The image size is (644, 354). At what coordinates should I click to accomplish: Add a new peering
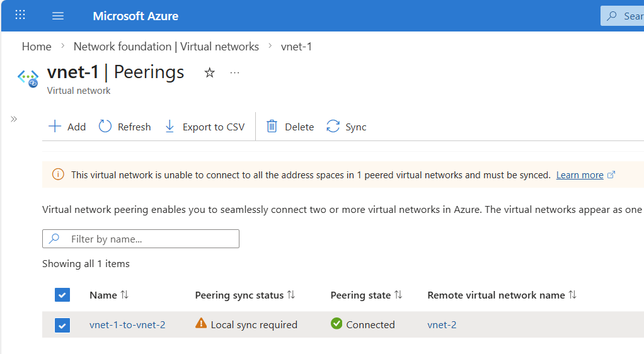[x=67, y=127]
